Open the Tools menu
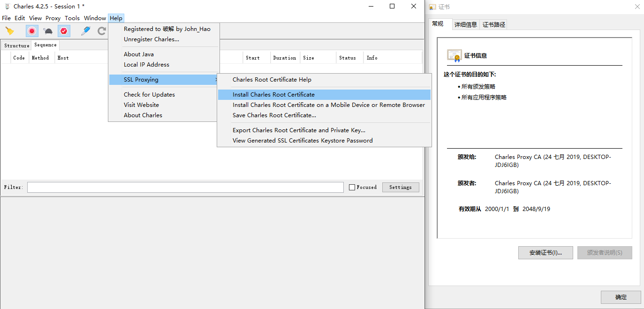Screen dimensions: 644x309 pyautogui.click(x=72, y=18)
